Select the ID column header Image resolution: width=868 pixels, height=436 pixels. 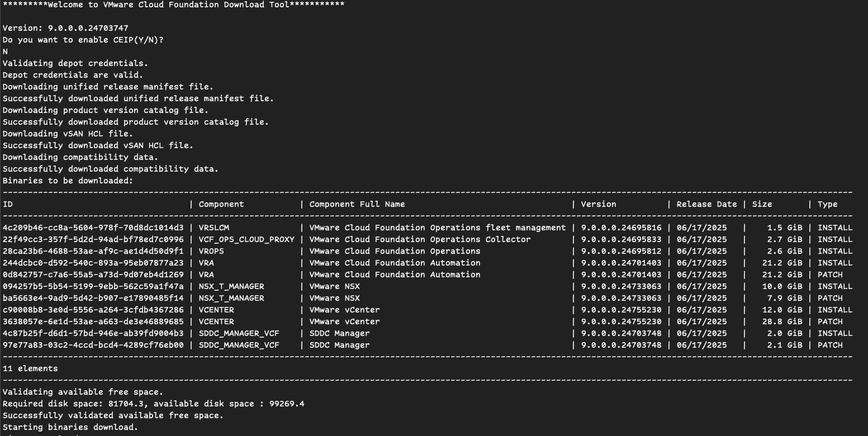point(7,205)
